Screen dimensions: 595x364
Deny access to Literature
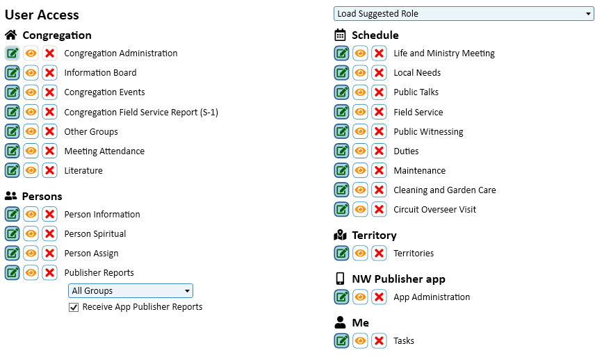pos(49,171)
